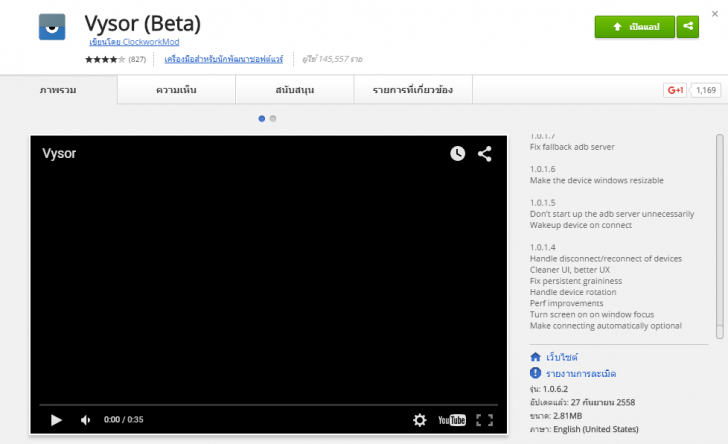Click the Vysor video title
728x444 pixels.
(x=59, y=153)
